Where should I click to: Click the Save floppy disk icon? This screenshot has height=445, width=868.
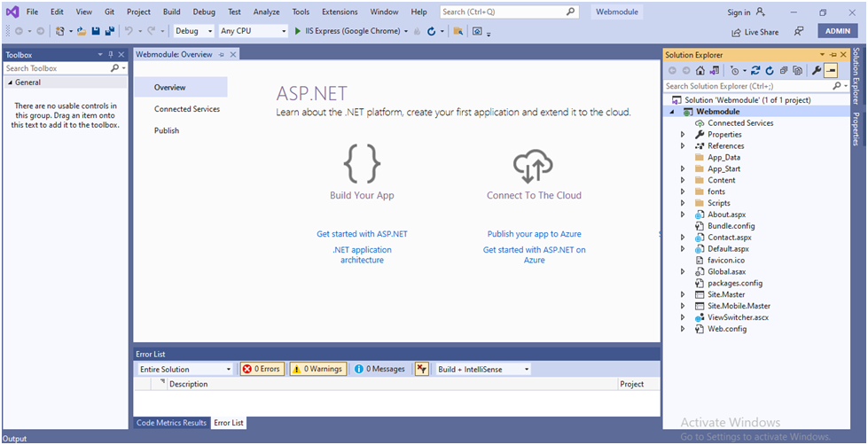pos(96,32)
